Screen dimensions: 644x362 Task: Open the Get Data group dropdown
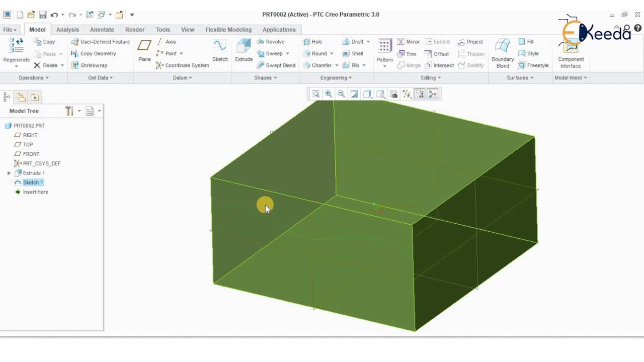tap(101, 78)
